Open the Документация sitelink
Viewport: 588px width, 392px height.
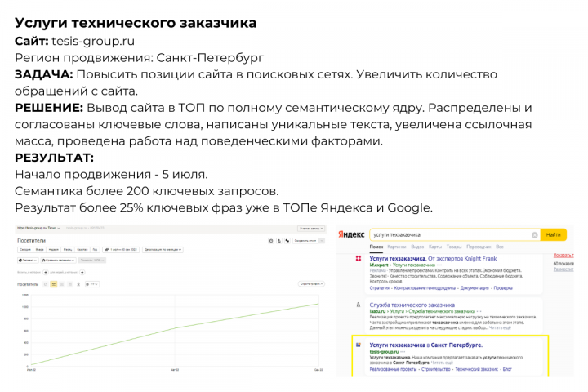click(x=474, y=288)
